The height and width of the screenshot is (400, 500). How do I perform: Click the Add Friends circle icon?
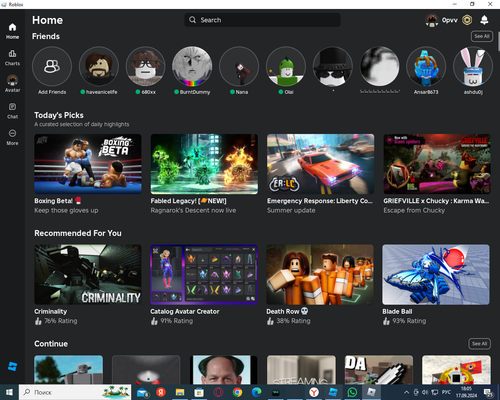[52, 66]
